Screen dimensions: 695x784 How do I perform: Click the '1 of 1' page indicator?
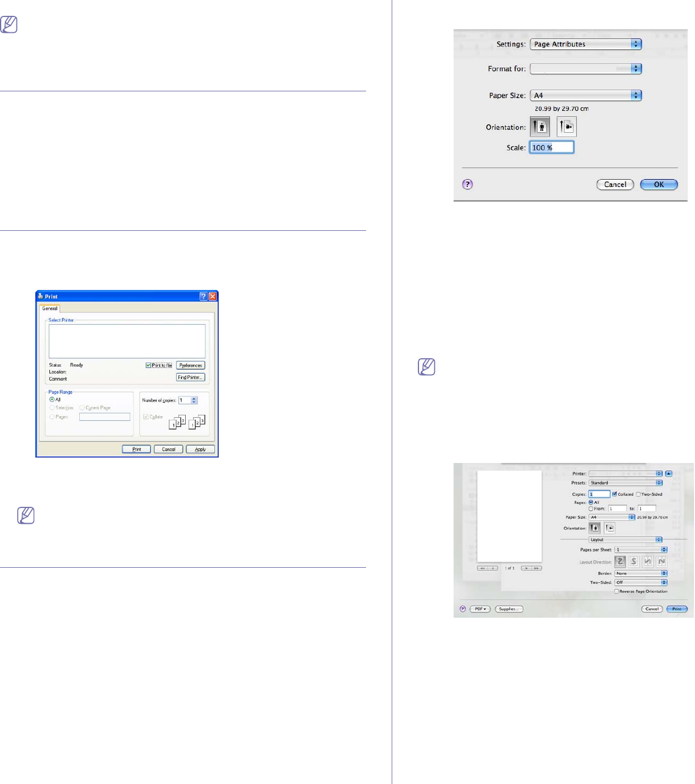tap(509, 568)
